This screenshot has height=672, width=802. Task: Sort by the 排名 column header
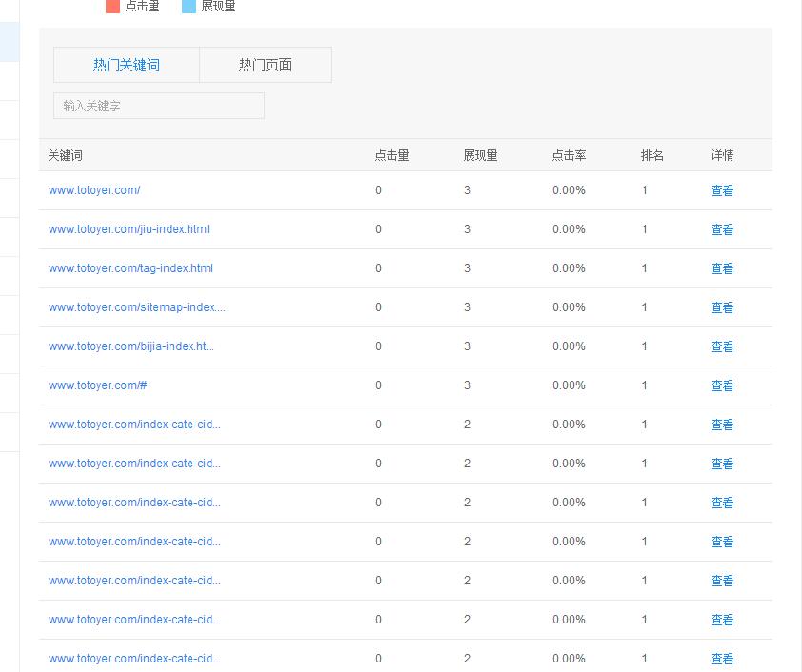[652, 155]
